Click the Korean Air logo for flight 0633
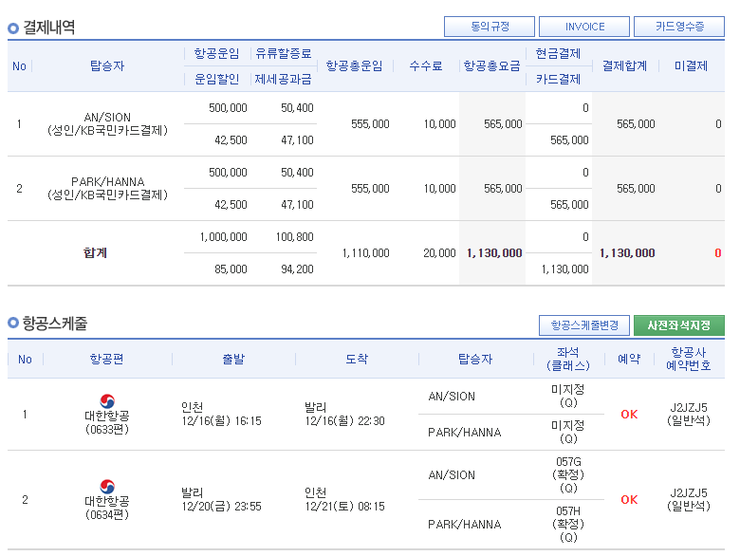Image resolution: width=740 pixels, height=556 pixels. coord(106,402)
